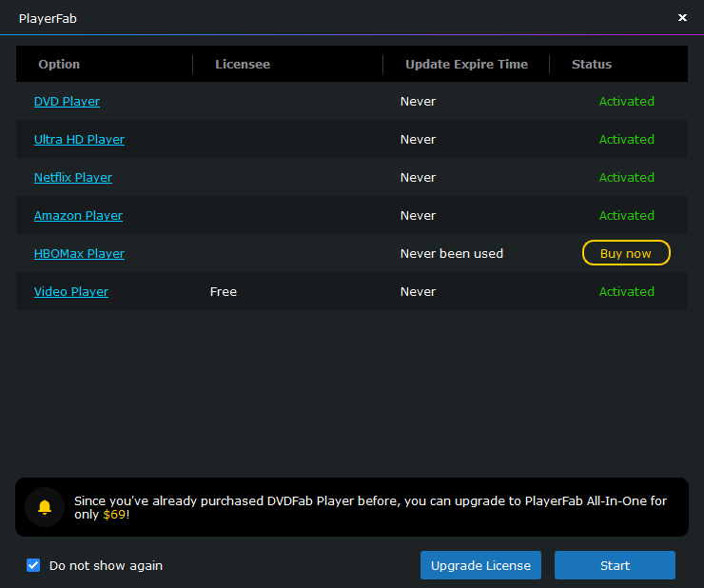
Task: Open the Netflix Player link
Action: point(73,177)
